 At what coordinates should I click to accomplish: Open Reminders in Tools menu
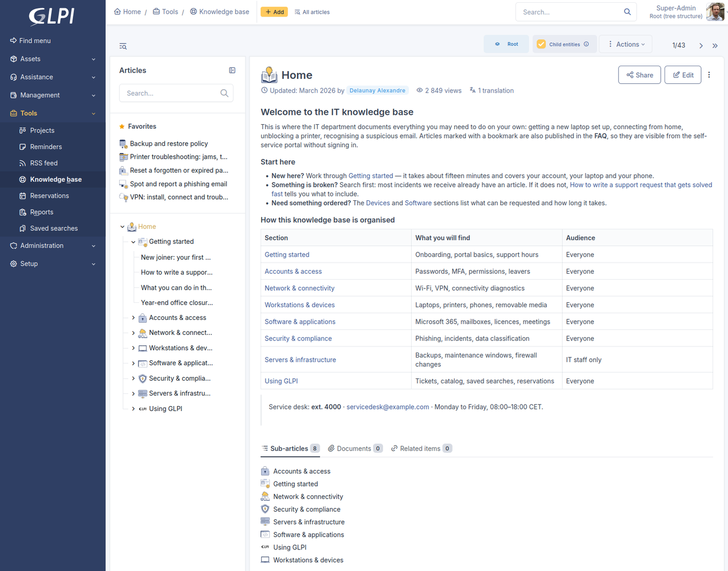point(46,147)
